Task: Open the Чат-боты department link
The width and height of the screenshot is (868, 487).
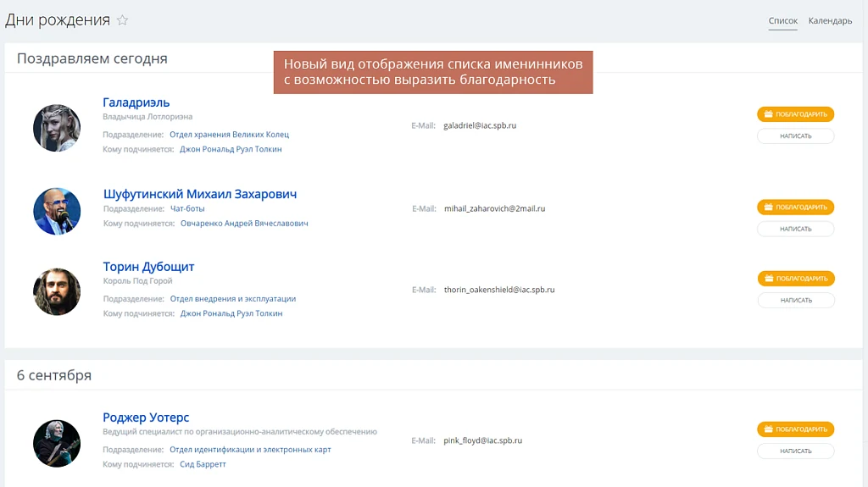Action: (187, 208)
